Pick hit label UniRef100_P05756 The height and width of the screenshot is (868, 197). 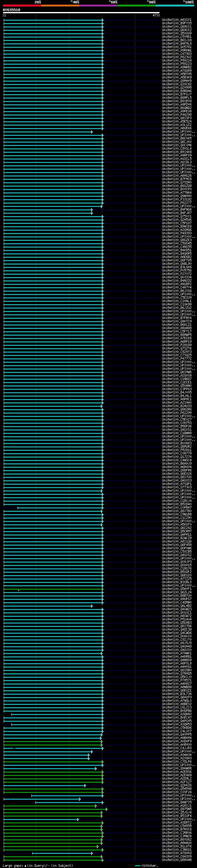[177, 271]
